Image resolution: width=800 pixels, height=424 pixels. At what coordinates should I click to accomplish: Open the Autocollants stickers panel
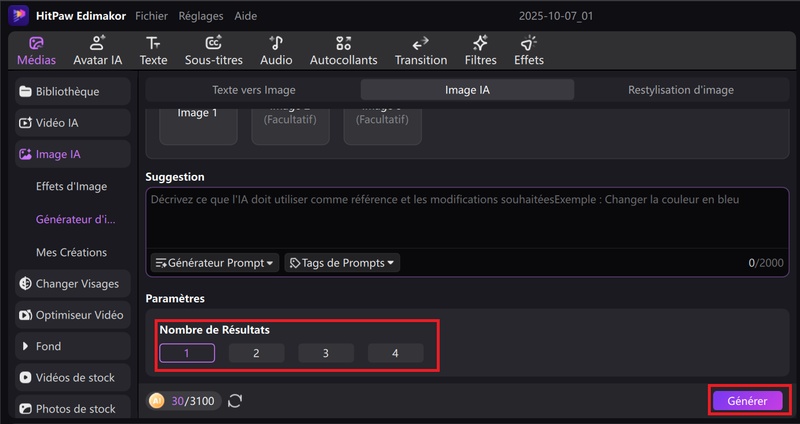(x=344, y=51)
